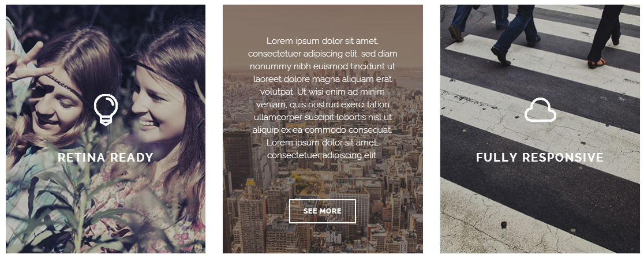
Task: Click the braided headband on left girl
Action: tap(66, 85)
